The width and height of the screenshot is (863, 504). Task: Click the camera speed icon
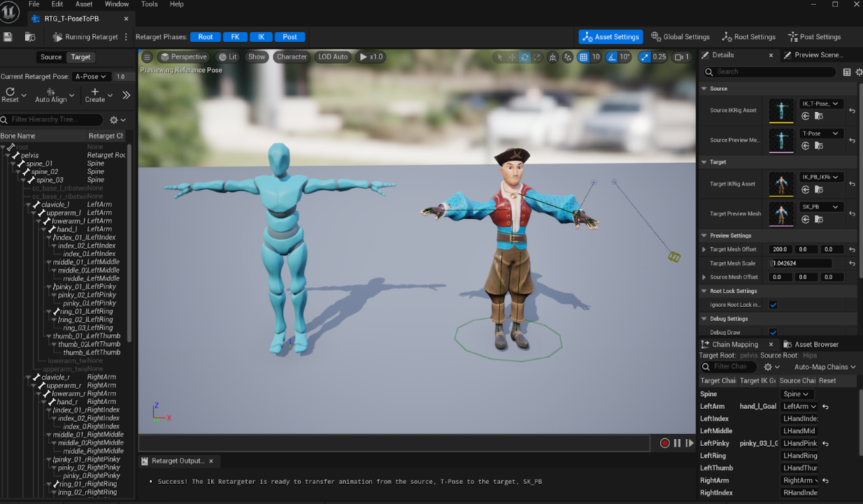[x=678, y=57]
